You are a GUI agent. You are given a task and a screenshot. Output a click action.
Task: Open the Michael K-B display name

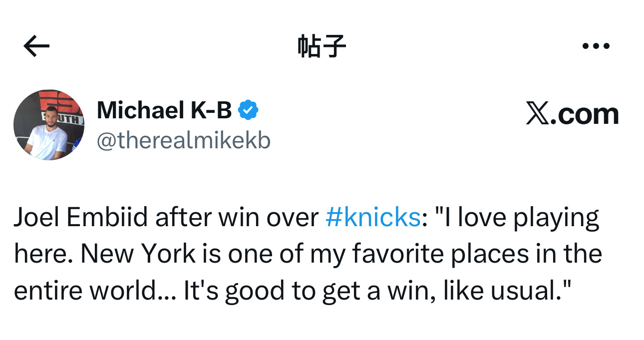click(164, 110)
